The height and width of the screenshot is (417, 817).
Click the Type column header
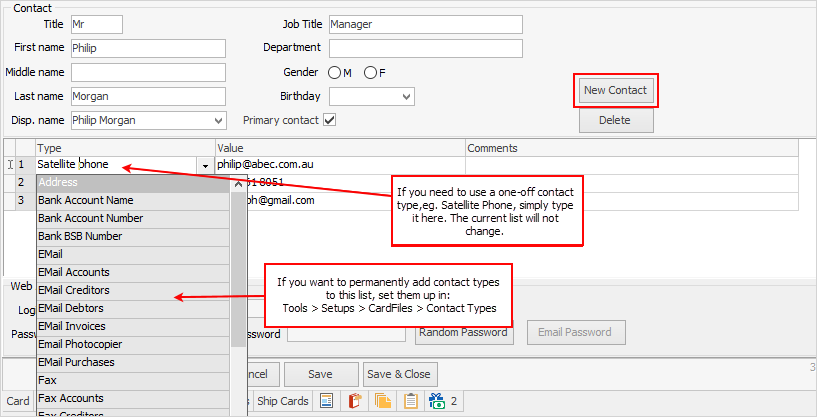tap(126, 148)
